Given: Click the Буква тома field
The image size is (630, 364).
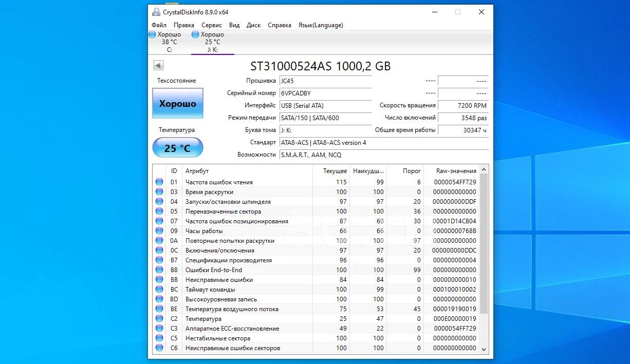Looking at the screenshot, I should coord(325,130).
